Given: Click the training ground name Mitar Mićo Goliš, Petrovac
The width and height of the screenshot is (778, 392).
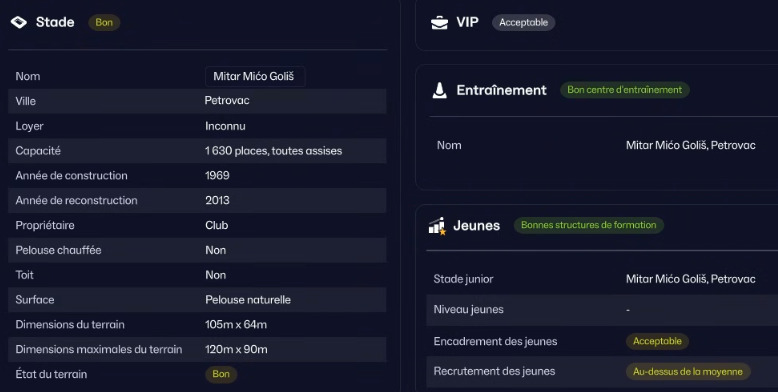Looking at the screenshot, I should (691, 145).
